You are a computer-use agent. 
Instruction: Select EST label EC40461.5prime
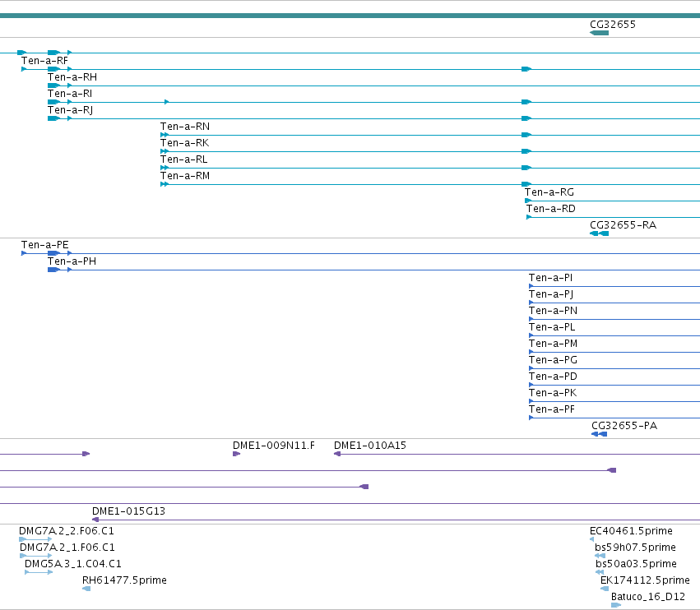point(631,531)
